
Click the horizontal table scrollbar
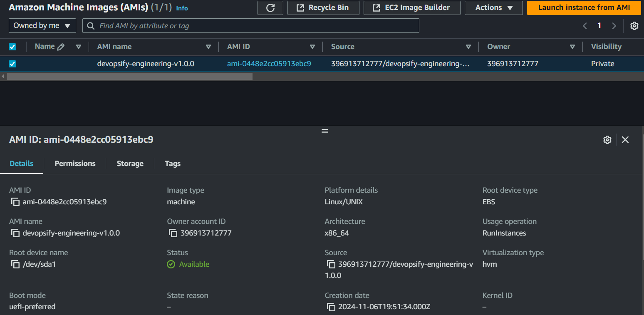coord(129,77)
